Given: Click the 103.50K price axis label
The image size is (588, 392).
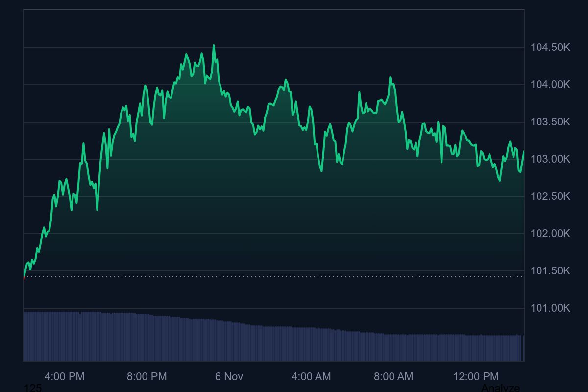Looking at the screenshot, I should click(x=550, y=122).
